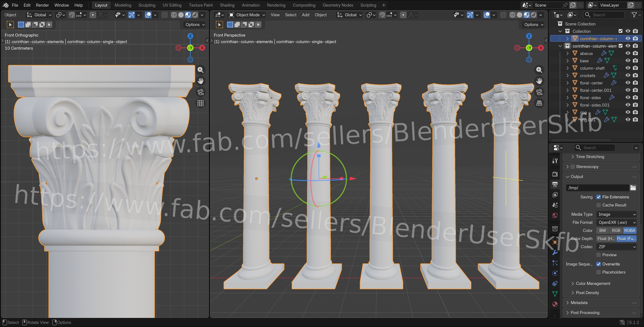Open the Render menu

coord(42,5)
